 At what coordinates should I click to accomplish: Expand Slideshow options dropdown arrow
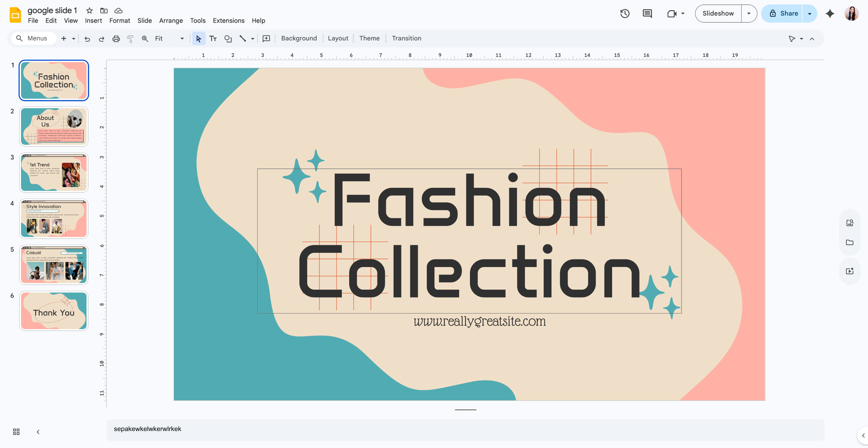coord(749,14)
